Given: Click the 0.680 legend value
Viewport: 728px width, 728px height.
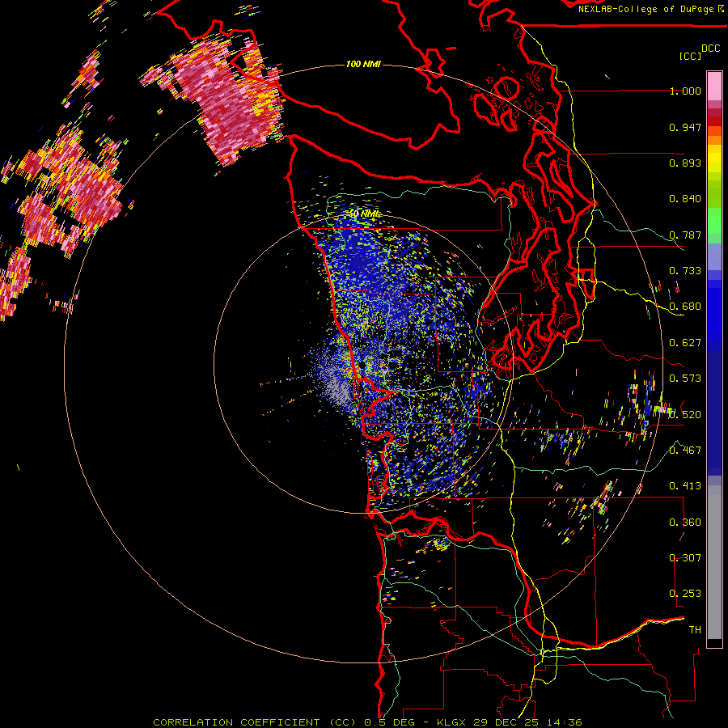Looking at the screenshot, I should click(x=685, y=307).
